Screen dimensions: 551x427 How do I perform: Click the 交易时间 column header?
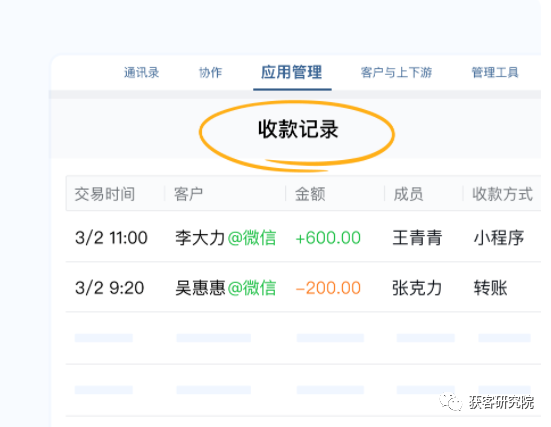click(x=105, y=194)
